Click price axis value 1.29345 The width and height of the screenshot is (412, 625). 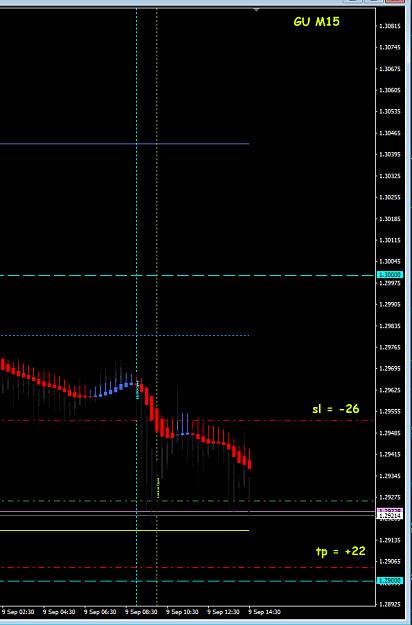390,476
